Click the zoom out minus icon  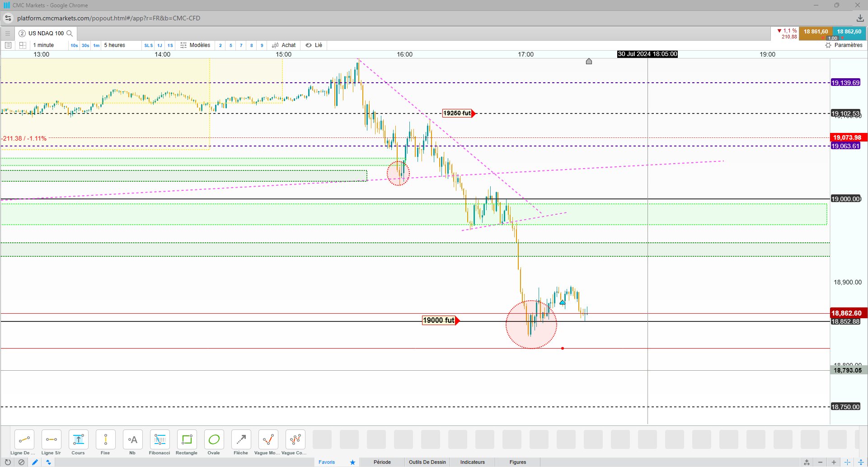(820, 462)
